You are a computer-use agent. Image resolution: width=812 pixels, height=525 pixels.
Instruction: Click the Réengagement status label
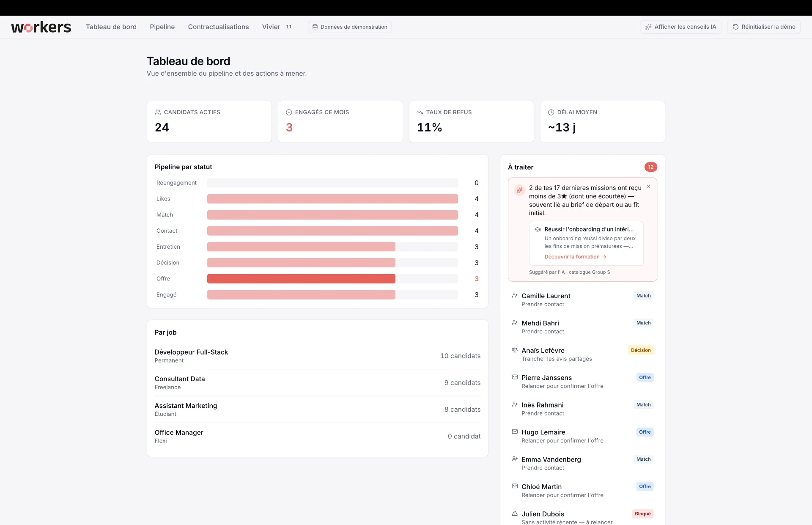pos(176,183)
